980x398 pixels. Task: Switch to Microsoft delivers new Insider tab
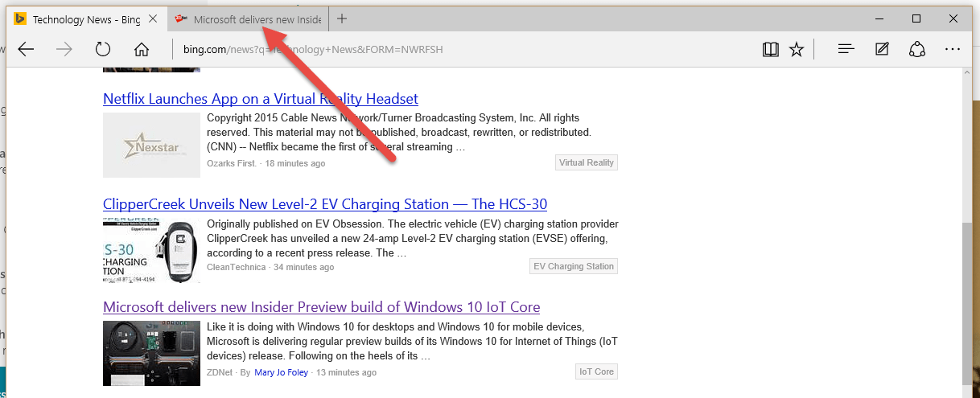[x=248, y=18]
